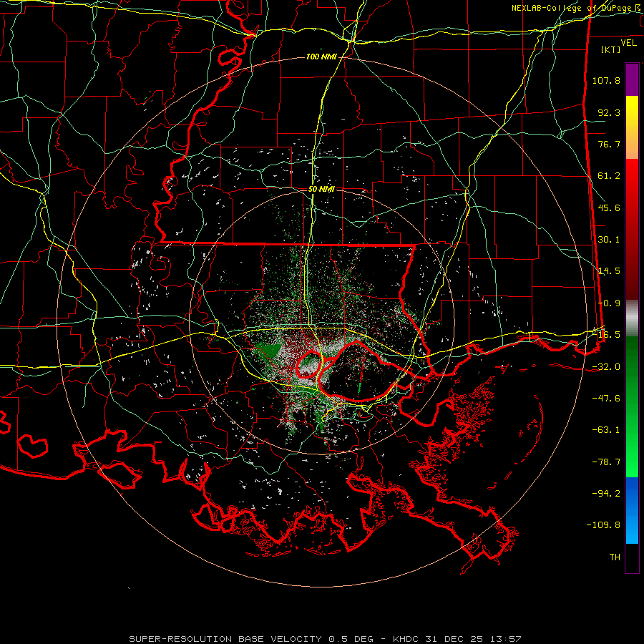644x644 pixels.
Task: Click the 107.8 velocity scale value
Action: 606,80
